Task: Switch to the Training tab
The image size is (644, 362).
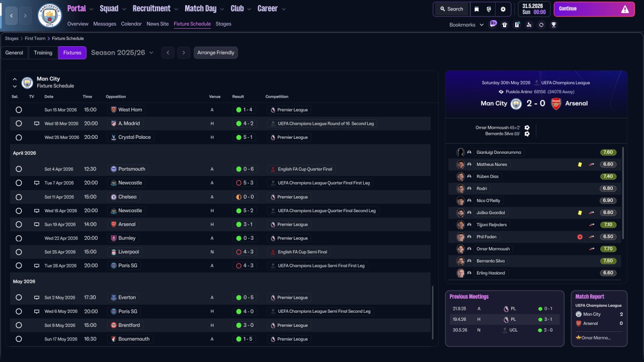Action: point(43,53)
